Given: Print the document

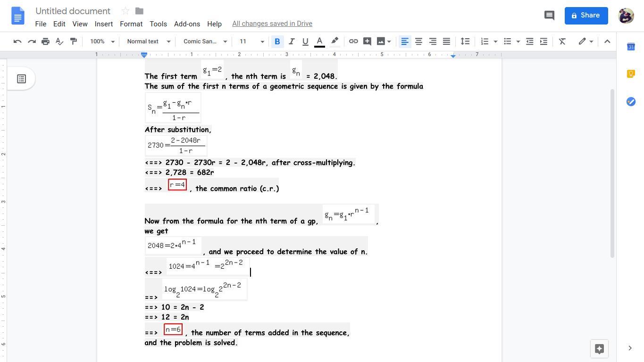Looking at the screenshot, I should 45,41.
